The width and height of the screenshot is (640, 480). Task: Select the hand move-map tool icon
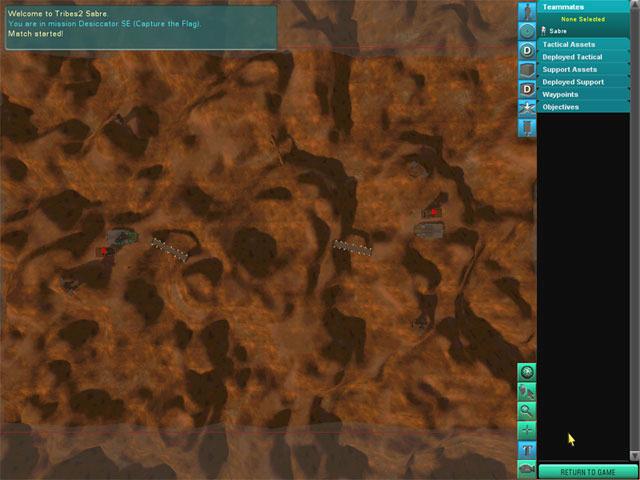coord(527,392)
